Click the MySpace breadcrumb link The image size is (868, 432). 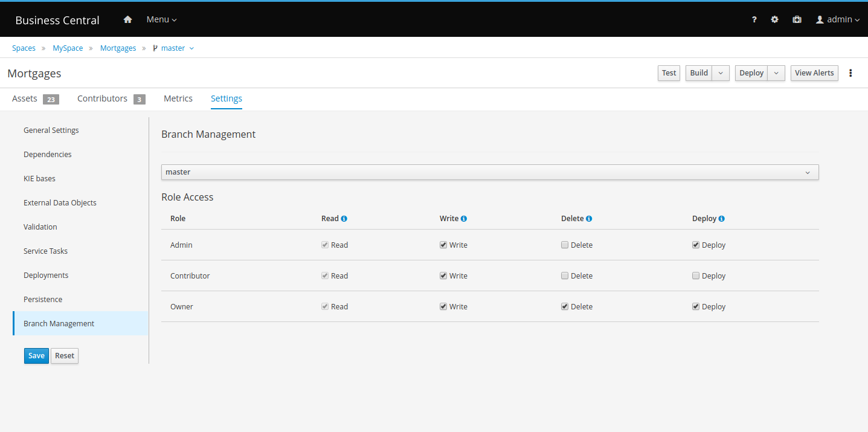(x=68, y=48)
